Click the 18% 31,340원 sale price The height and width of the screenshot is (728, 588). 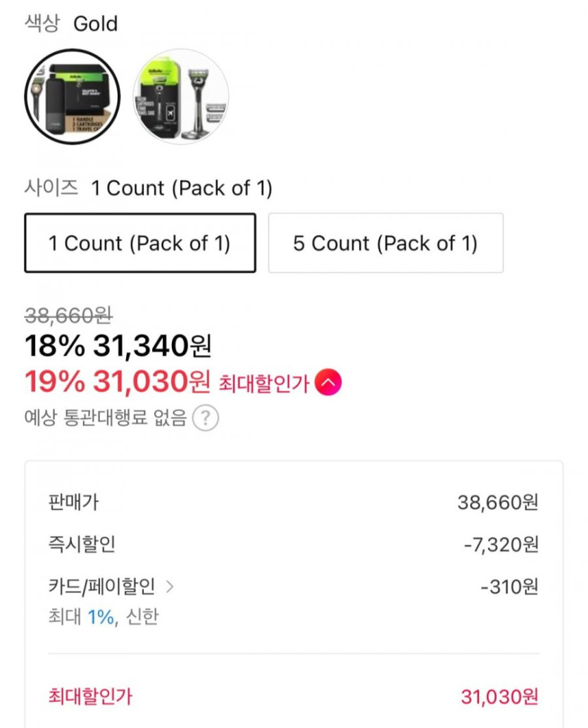(118, 346)
